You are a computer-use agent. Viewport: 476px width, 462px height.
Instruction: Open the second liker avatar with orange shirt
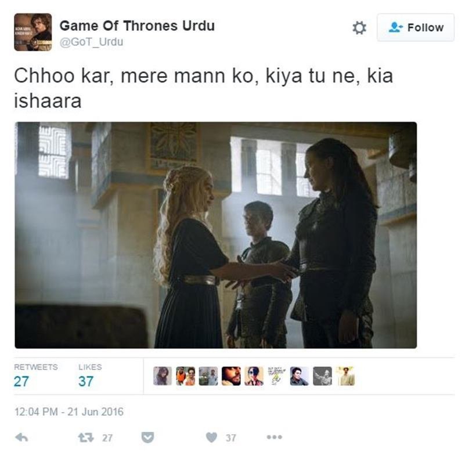(186, 376)
